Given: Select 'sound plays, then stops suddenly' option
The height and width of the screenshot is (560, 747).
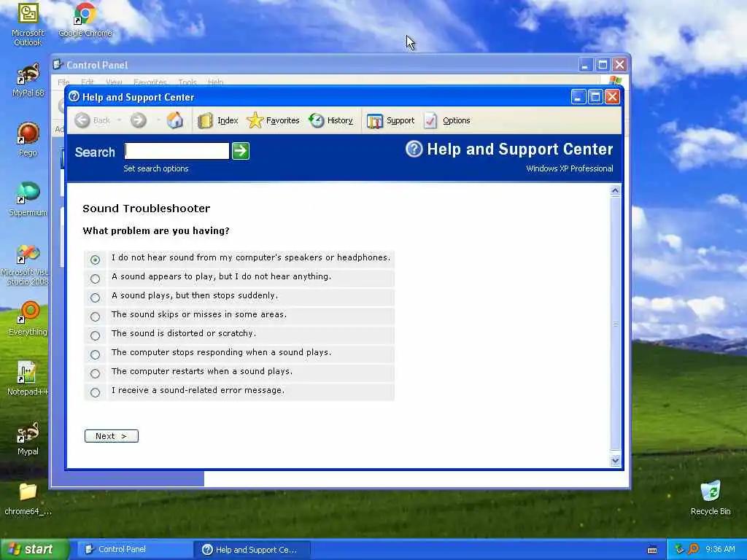Looking at the screenshot, I should tap(96, 297).
